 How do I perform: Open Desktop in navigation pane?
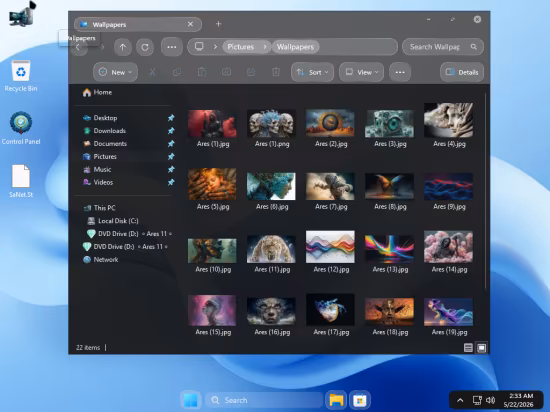100,118
